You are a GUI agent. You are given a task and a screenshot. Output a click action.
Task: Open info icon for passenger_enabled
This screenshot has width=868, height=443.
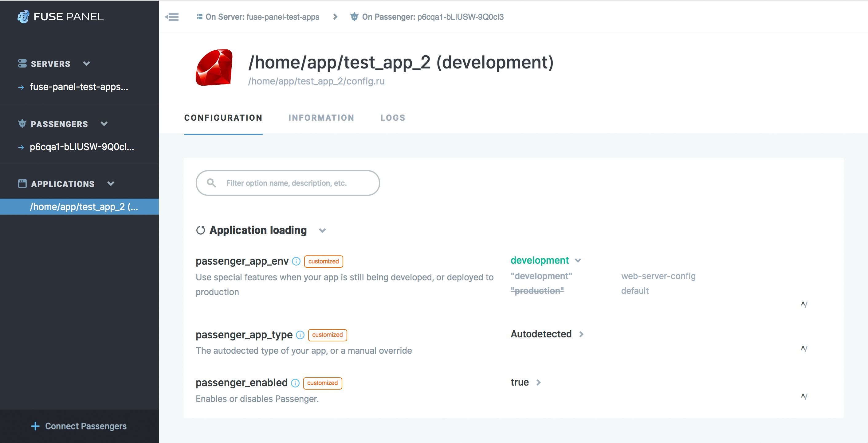(x=295, y=383)
